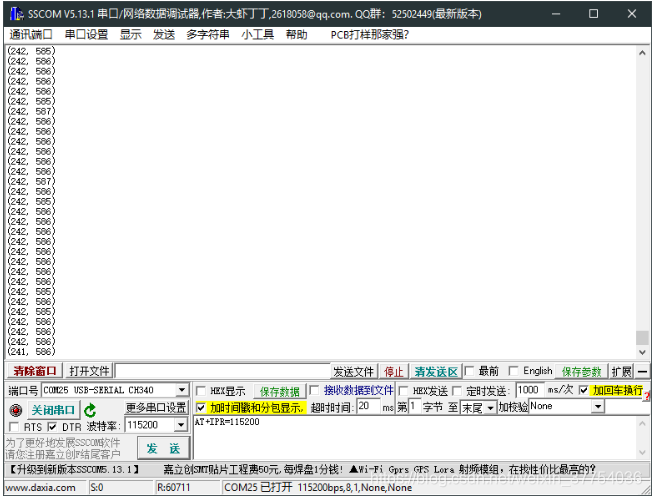The image size is (652, 497).
Task: Click the 更多串口设置 button
Action: coord(156,408)
